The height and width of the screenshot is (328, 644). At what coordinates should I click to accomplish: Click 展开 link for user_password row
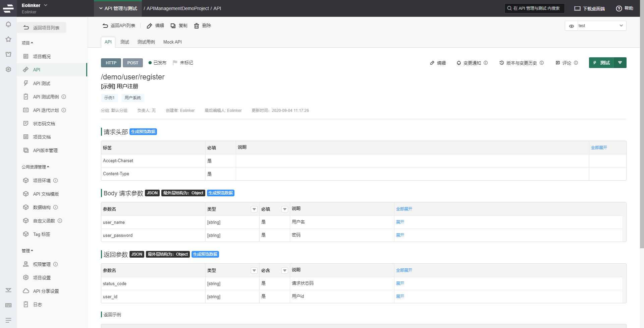(x=400, y=235)
